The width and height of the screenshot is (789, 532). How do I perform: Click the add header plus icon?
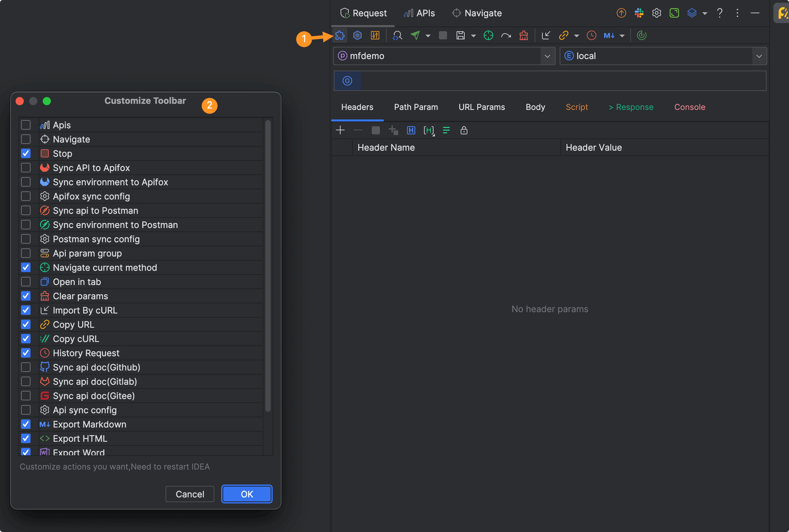[x=340, y=130]
